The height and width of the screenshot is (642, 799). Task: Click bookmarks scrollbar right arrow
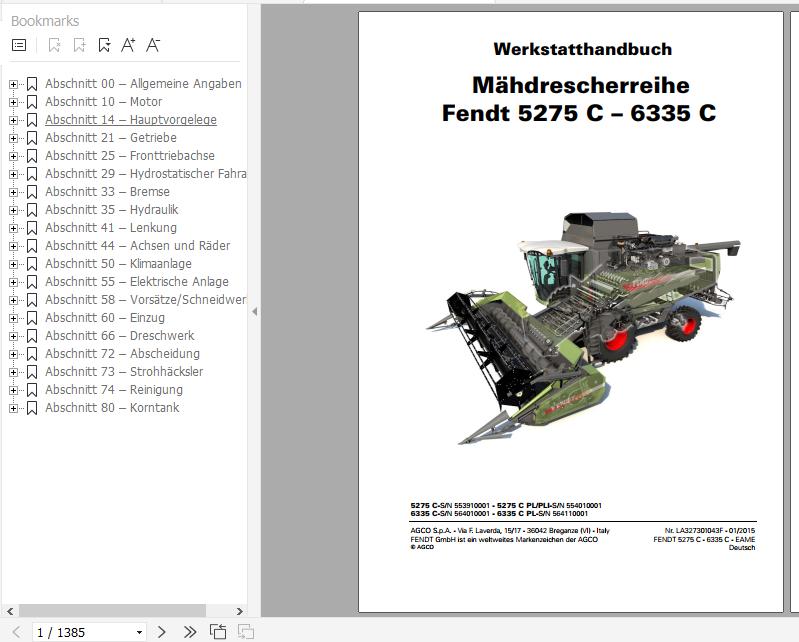(x=239, y=611)
